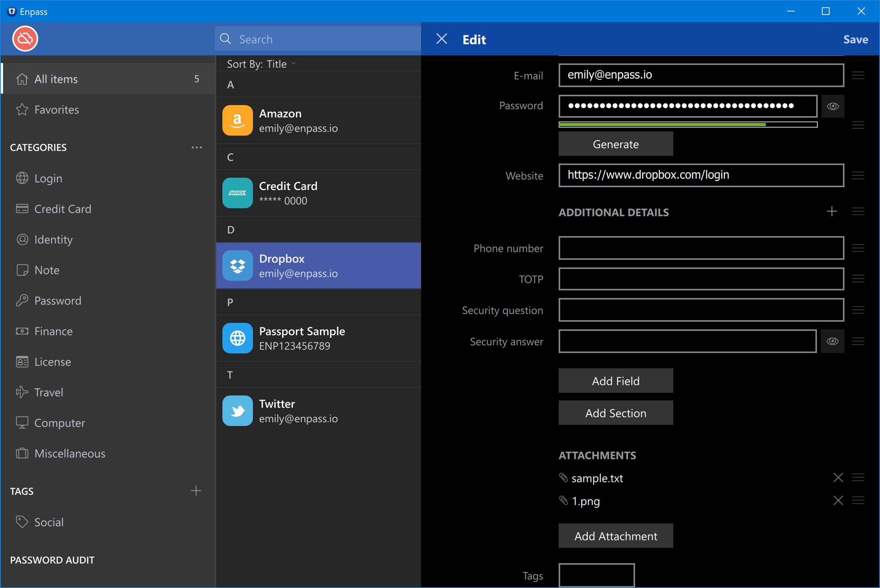
Task: Click the TOTP field reorder handle
Action: pyautogui.click(x=858, y=279)
